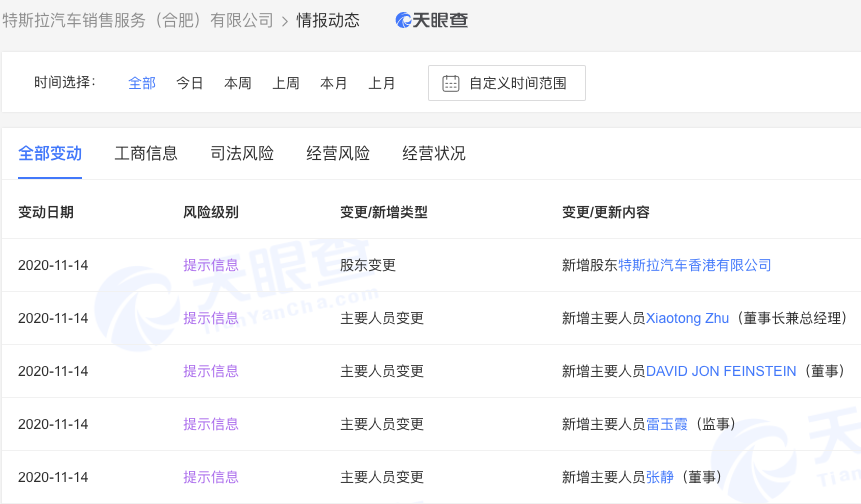Screen dimensions: 861x504
Task: Open 雷玉霞 person link
Action: (x=667, y=424)
